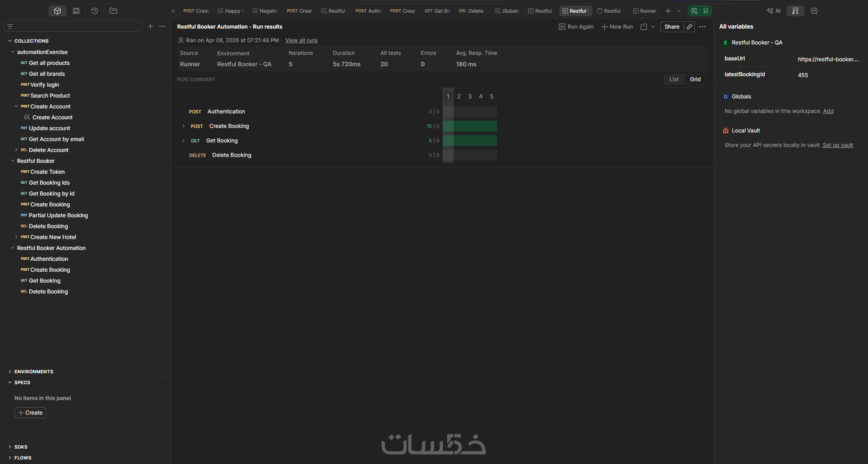Collapse the automationExercise collection

(x=13, y=52)
